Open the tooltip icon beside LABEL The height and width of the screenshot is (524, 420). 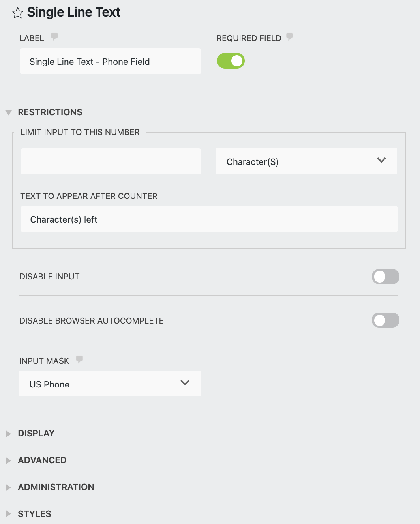pyautogui.click(x=54, y=36)
